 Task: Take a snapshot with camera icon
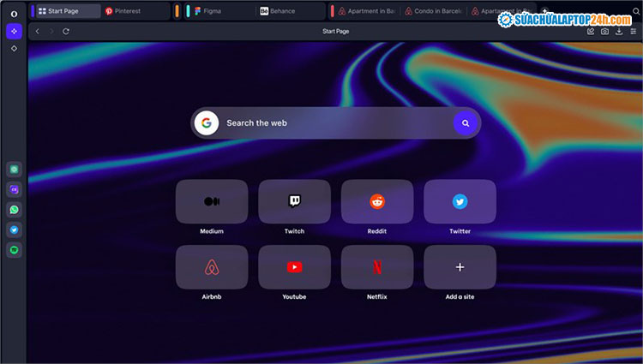[x=604, y=31]
